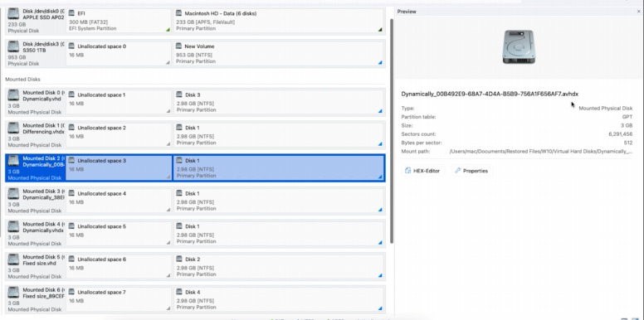644x320 pixels.
Task: Click Macintosh HD - Data partition icon
Action: point(178,13)
